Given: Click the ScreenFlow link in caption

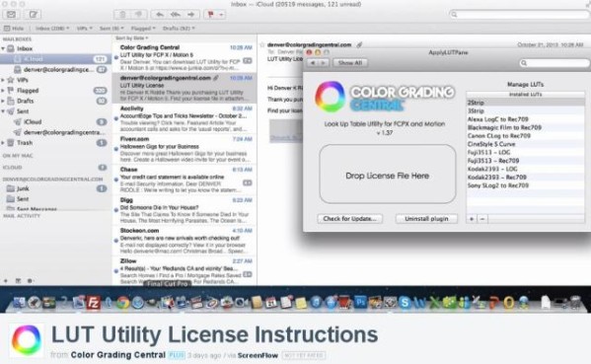Looking at the screenshot, I should [x=258, y=355].
